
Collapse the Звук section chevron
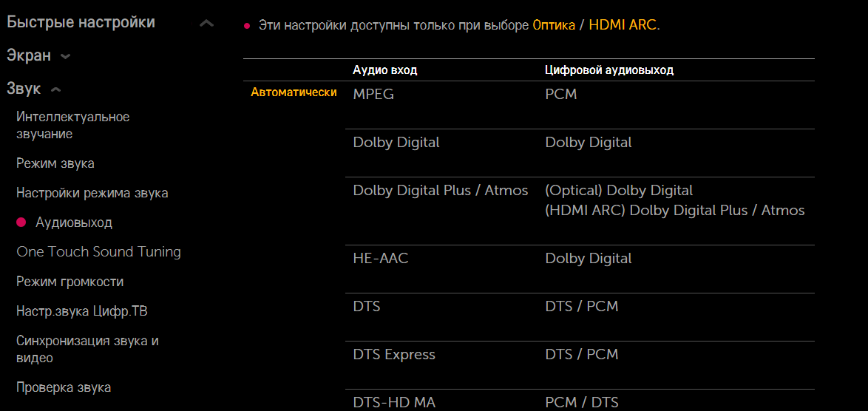point(55,89)
